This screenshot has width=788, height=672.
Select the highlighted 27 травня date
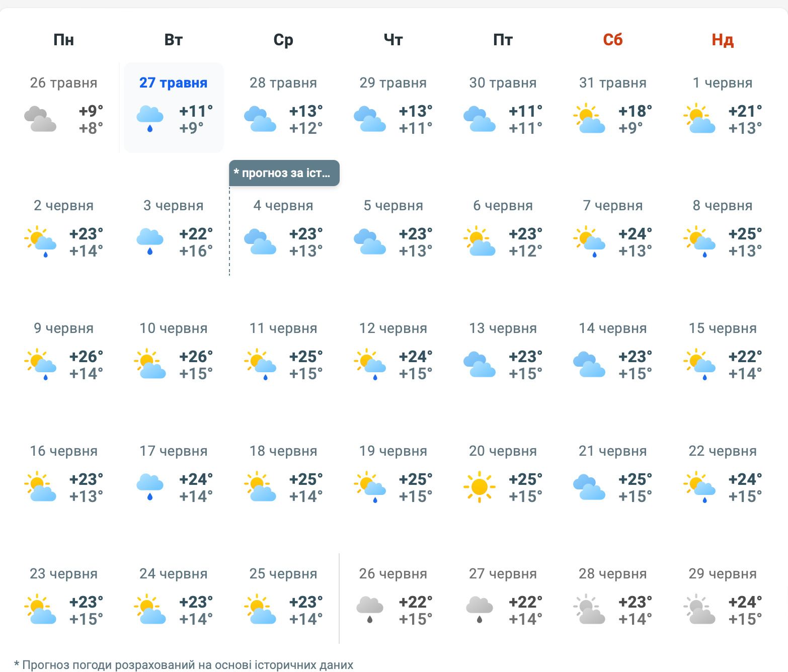click(173, 83)
